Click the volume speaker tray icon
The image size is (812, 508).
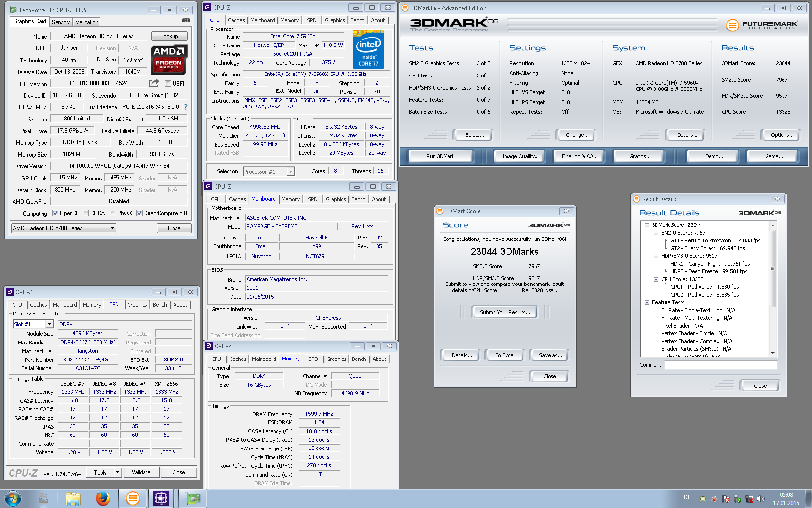point(761,499)
